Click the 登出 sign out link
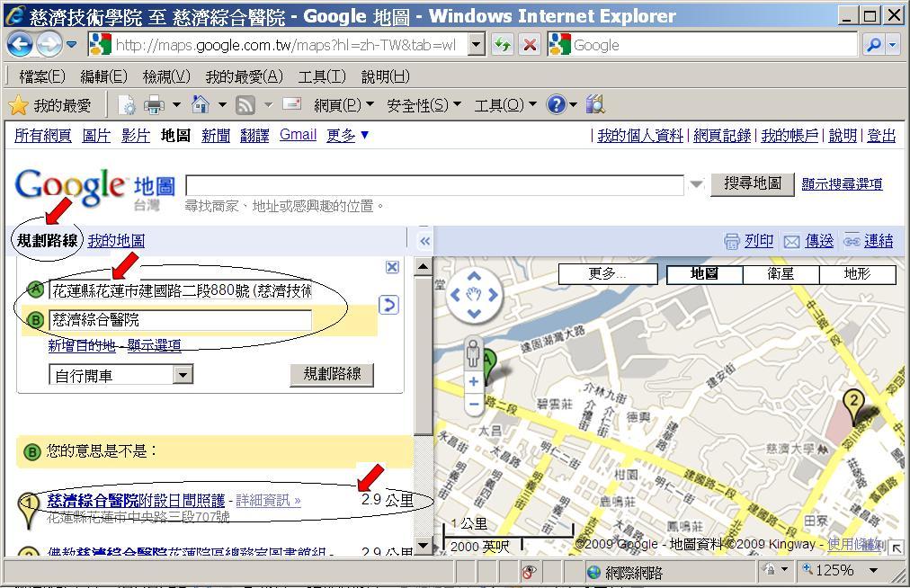The height and width of the screenshot is (588, 910). tap(881, 135)
